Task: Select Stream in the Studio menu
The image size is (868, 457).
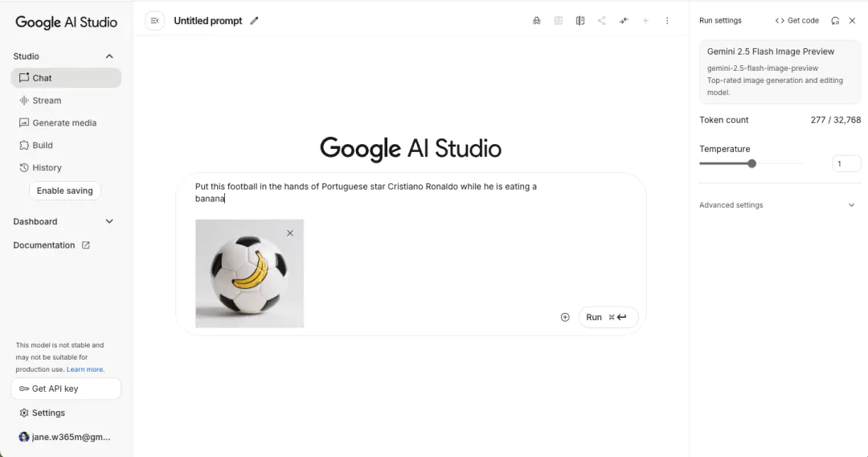Action: click(x=66, y=101)
